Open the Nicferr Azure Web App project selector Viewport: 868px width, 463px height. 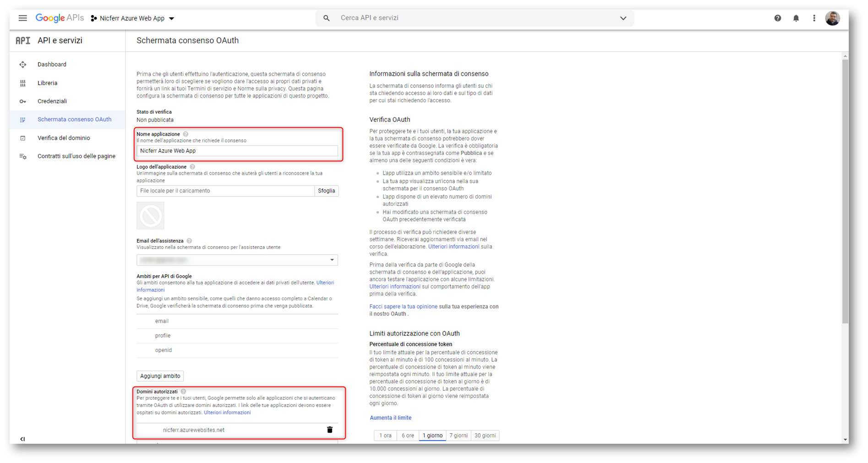(132, 18)
